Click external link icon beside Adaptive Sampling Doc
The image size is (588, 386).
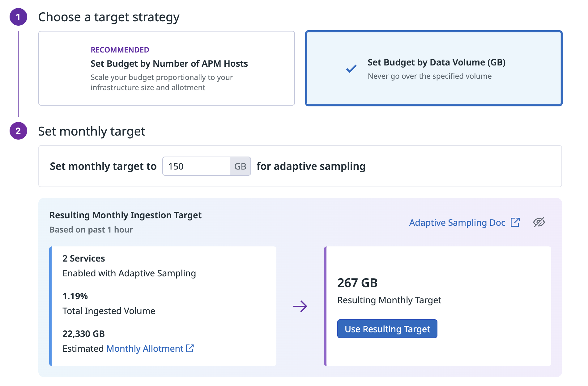coord(515,222)
